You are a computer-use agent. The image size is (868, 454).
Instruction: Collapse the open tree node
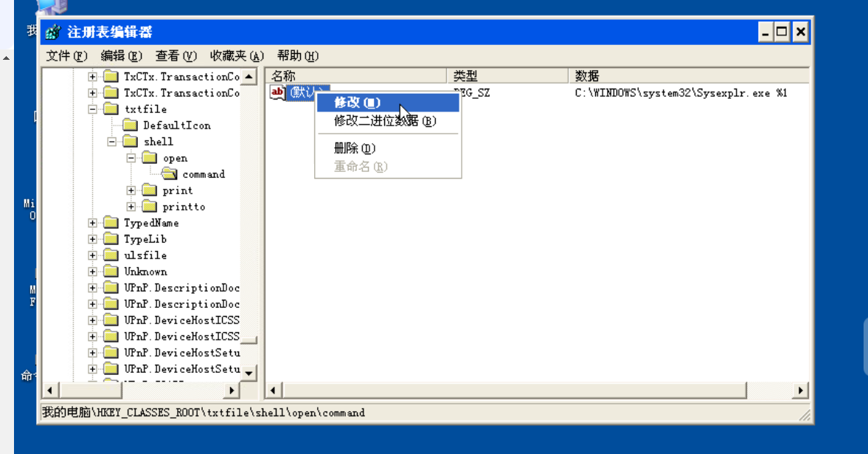131,158
